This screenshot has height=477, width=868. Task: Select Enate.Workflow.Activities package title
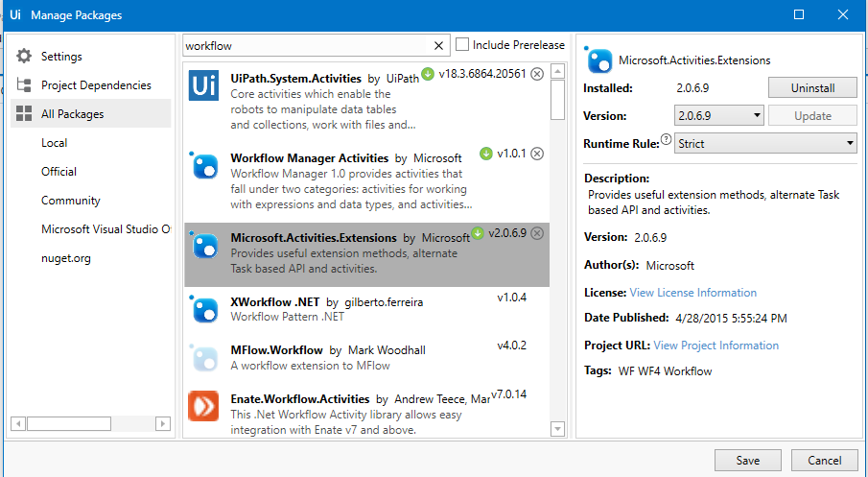[x=299, y=399]
